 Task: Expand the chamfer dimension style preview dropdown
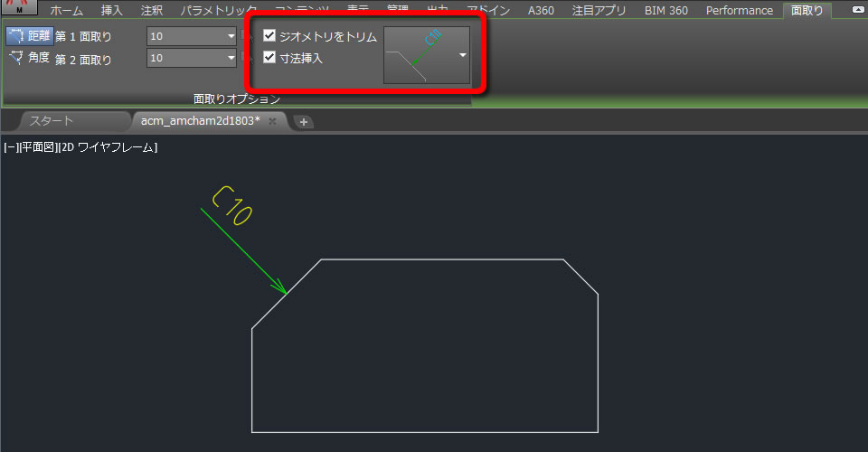pyautogui.click(x=463, y=55)
